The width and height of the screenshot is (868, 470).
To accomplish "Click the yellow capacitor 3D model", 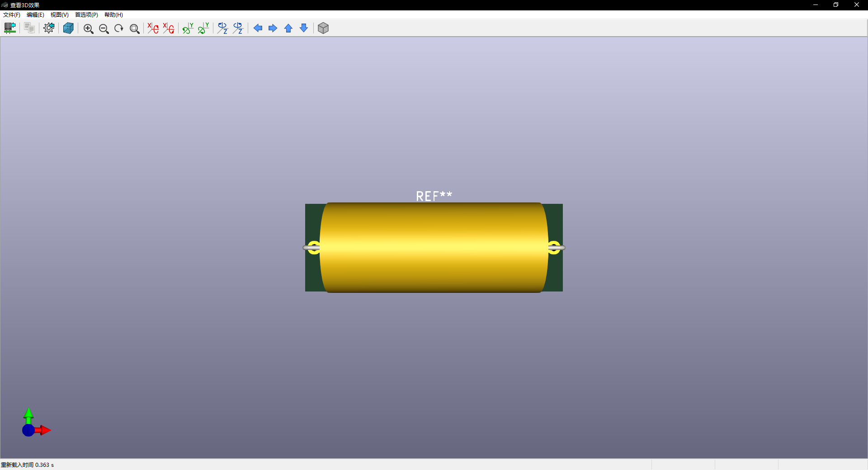I will tap(434, 248).
